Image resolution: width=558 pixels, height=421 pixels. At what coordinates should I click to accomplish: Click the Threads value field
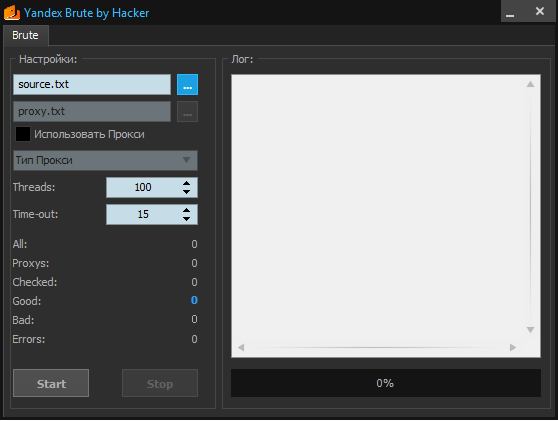click(x=143, y=187)
